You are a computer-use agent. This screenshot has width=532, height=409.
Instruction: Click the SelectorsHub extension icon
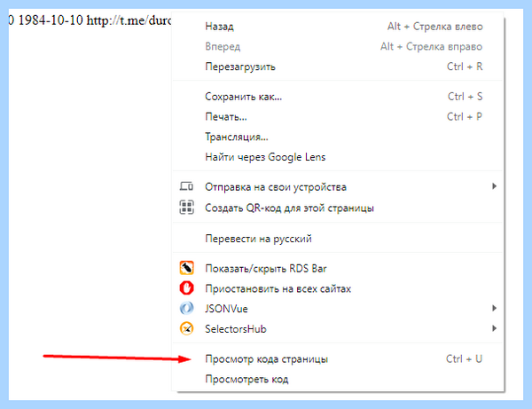[186, 328]
